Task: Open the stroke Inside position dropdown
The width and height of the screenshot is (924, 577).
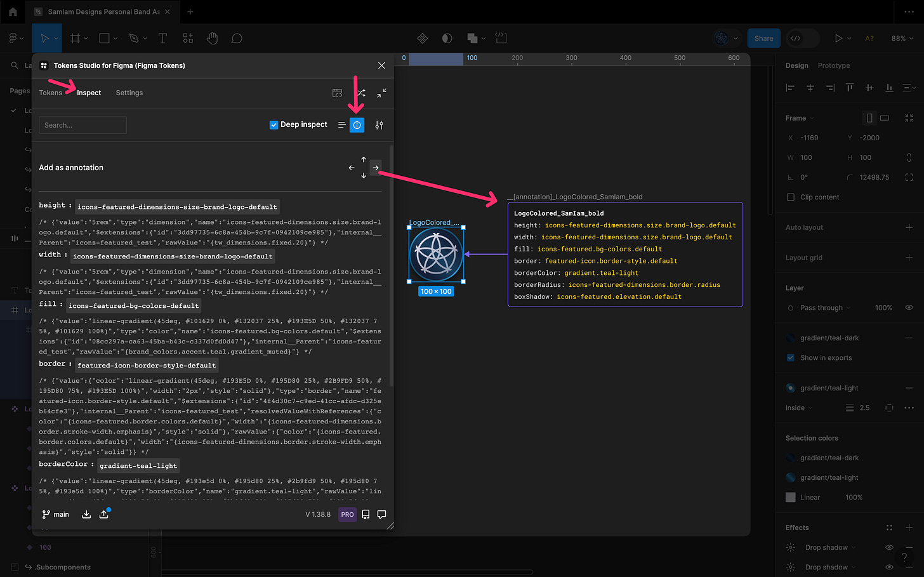Action: point(798,408)
